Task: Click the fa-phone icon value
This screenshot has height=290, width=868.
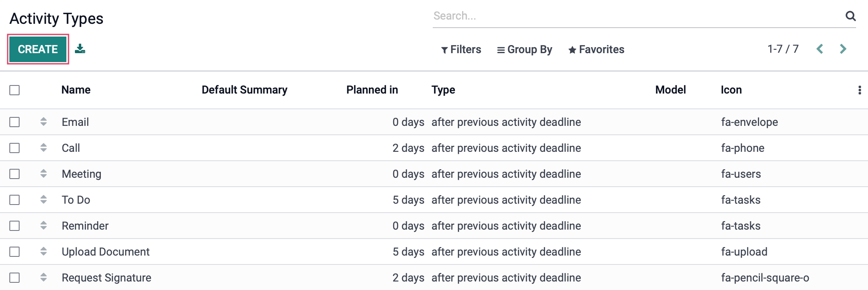Action: point(743,148)
